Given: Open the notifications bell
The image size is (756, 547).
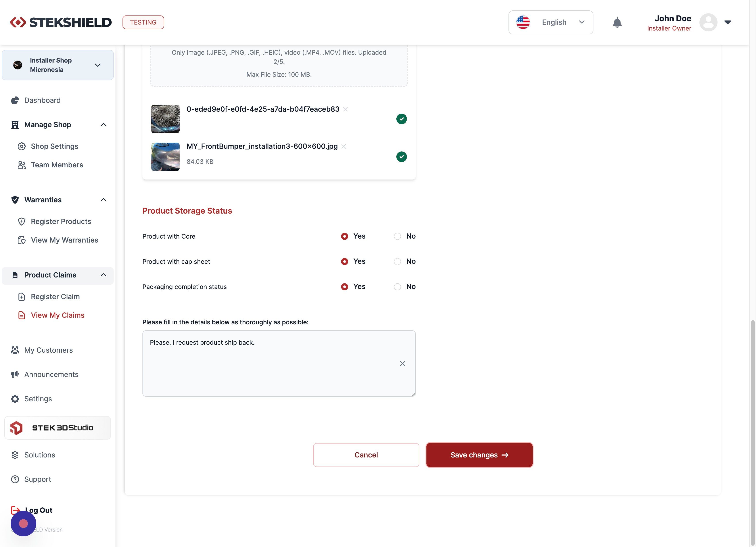Looking at the screenshot, I should [617, 22].
